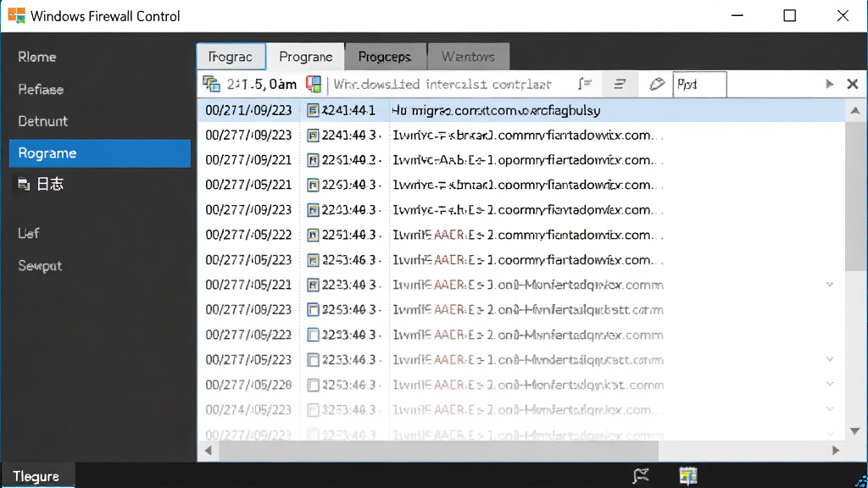The image size is (868, 488).
Task: Click the resize grip icon at the window corner
Action: (861, 481)
